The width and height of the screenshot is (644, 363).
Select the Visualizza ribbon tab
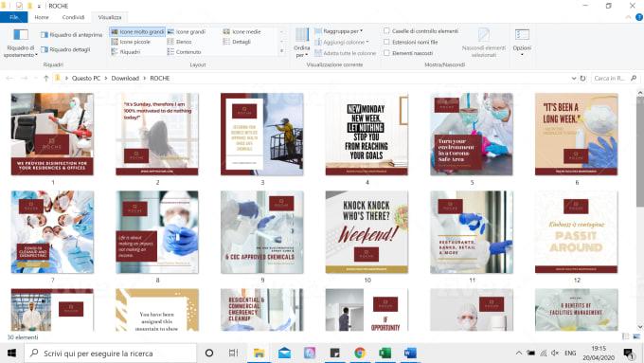pyautogui.click(x=110, y=17)
